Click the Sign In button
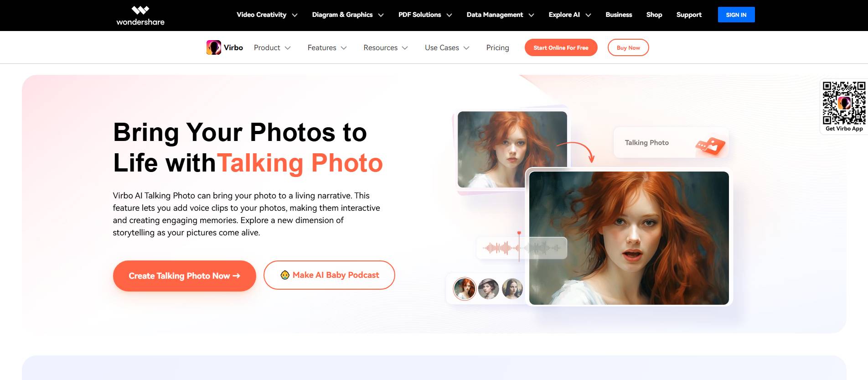Screen dimensions: 868x380 [x=736, y=15]
